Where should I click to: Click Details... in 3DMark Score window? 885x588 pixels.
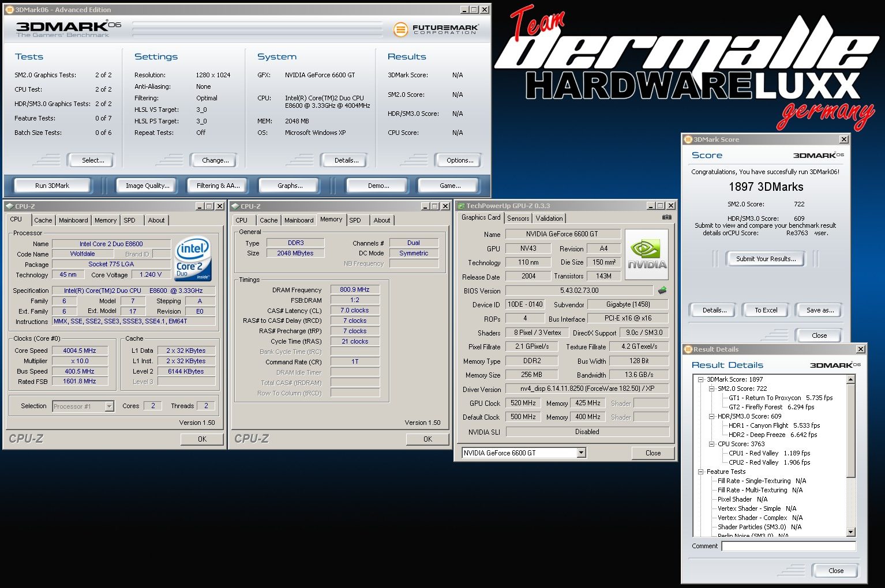click(x=714, y=310)
